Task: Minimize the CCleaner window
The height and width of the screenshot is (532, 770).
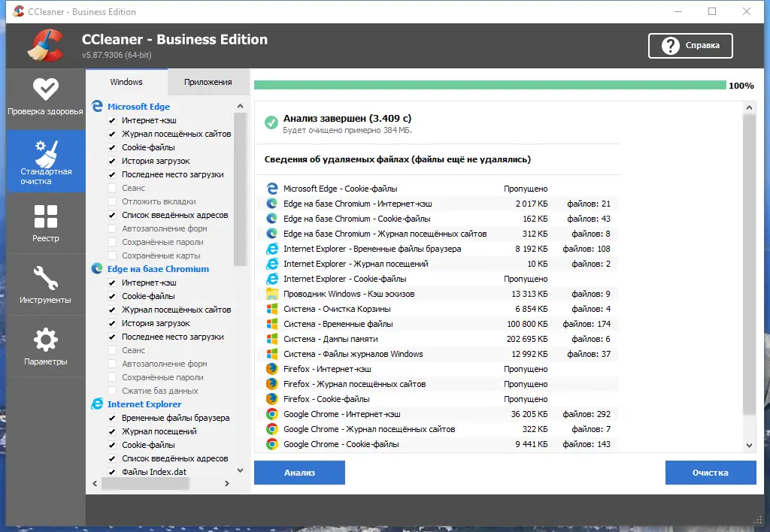Action: point(678,11)
